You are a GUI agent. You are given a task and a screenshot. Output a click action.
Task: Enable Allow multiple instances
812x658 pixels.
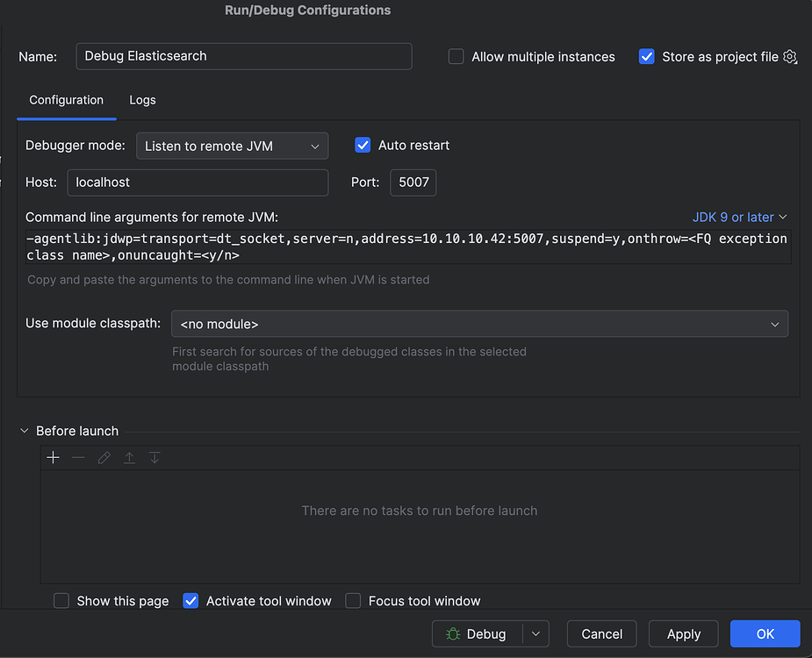tap(456, 56)
